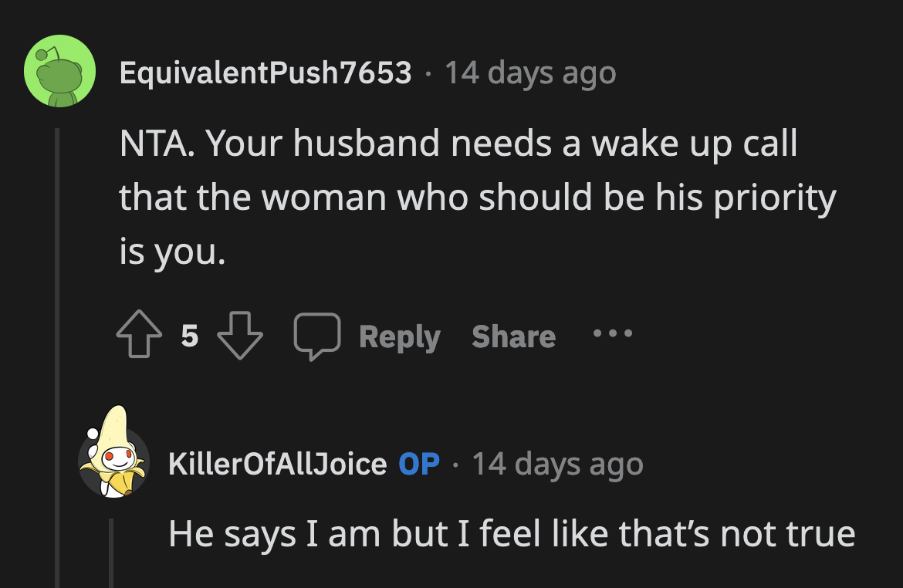Open the comment options overflow menu
The width and height of the screenshot is (903, 588).
(612, 335)
